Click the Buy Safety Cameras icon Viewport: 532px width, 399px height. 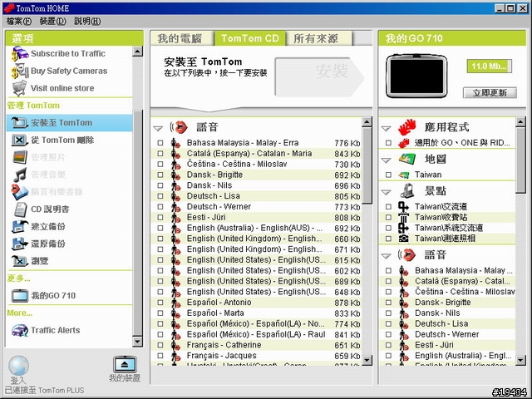pos(20,71)
